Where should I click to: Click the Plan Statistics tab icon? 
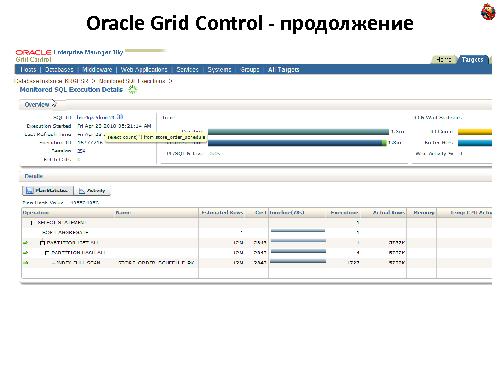(x=29, y=190)
